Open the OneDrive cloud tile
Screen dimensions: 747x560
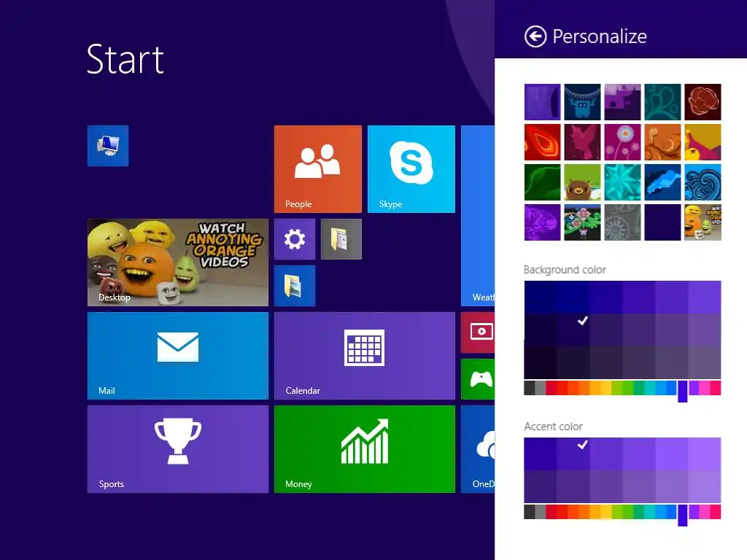point(478,449)
